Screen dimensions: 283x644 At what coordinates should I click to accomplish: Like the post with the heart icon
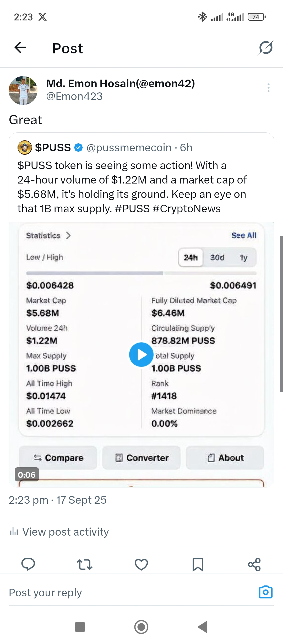pos(141,564)
